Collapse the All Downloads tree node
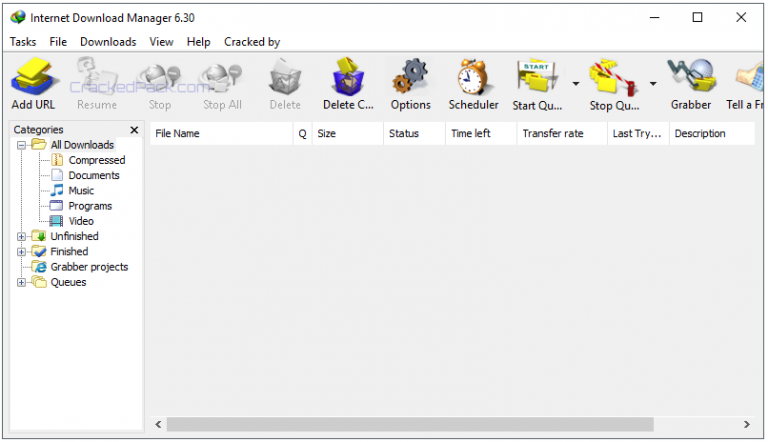 [22, 145]
